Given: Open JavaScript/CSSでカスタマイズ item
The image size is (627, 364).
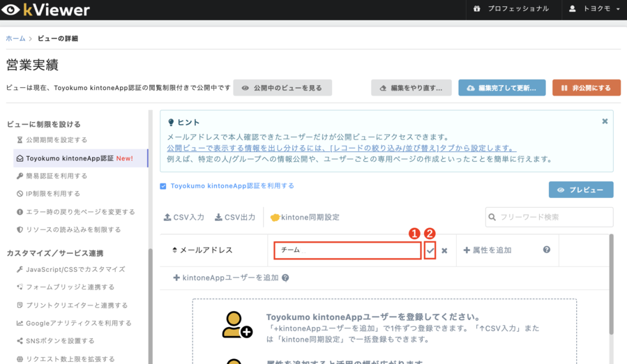Looking at the screenshot, I should click(70, 269).
